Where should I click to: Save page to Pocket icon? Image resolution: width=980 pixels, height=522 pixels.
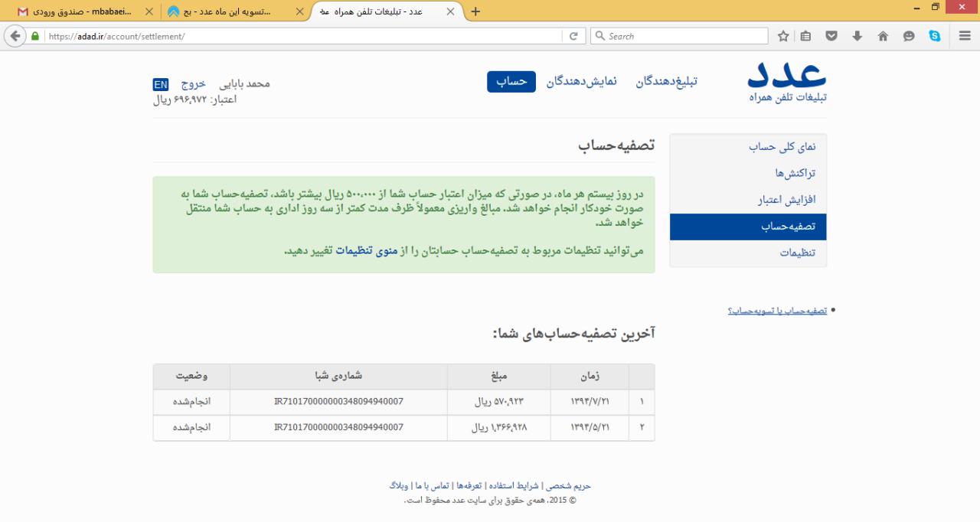tap(831, 36)
